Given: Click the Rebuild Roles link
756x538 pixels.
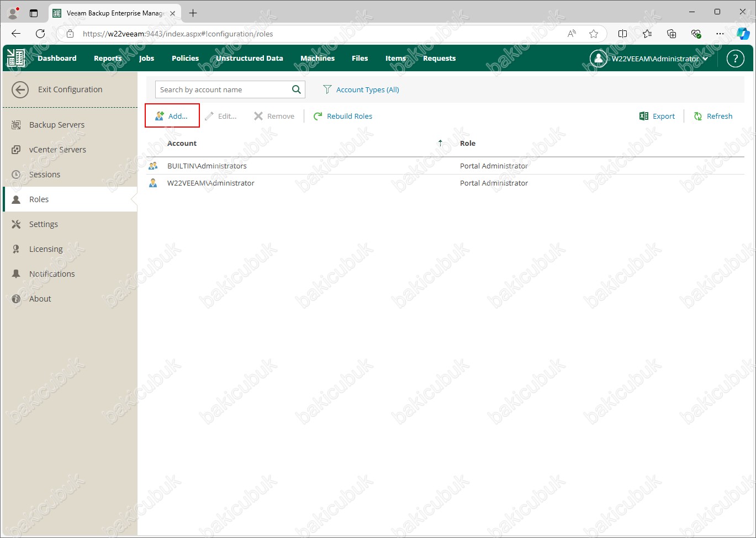Looking at the screenshot, I should pos(350,116).
